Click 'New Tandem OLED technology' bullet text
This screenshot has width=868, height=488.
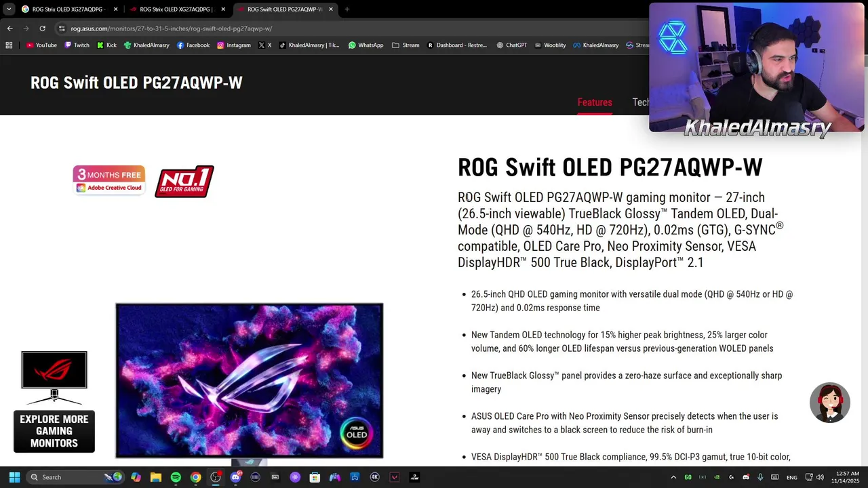623,342
